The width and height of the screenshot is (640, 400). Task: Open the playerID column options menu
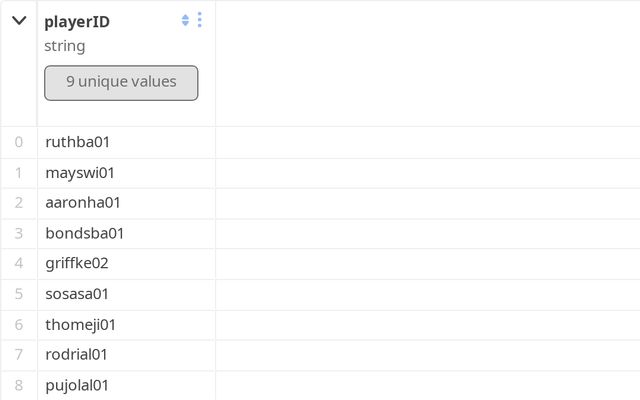200,20
